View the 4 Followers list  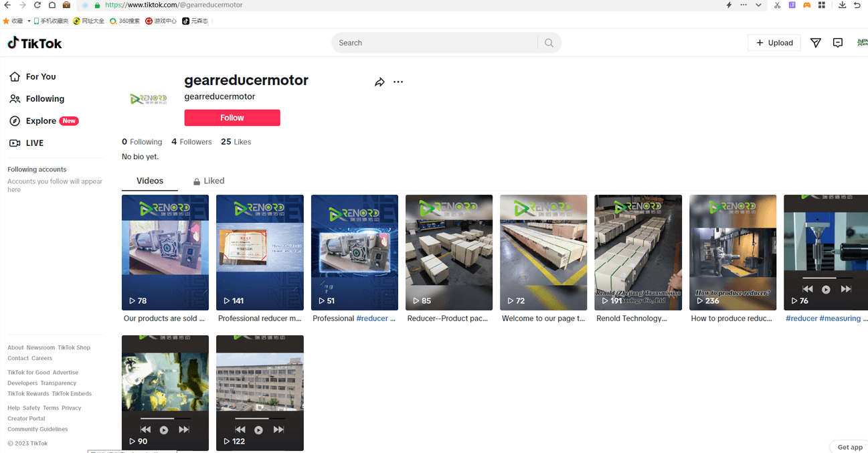coord(191,142)
